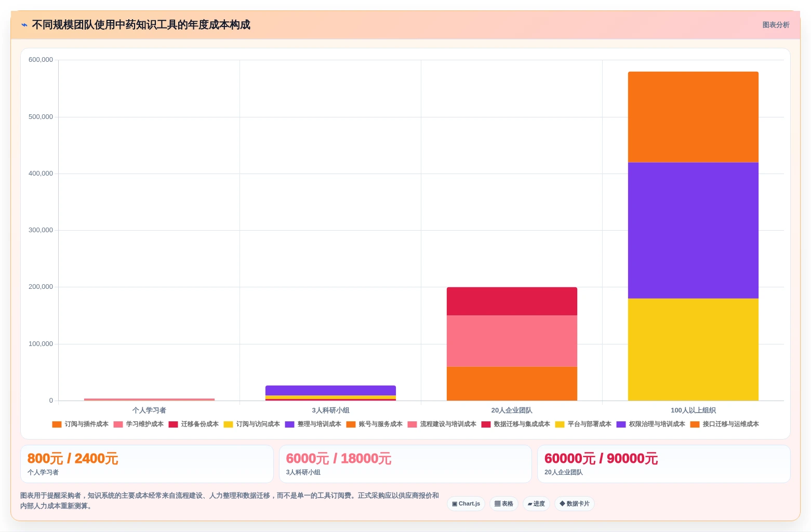Image resolution: width=811 pixels, height=532 pixels.
Task: Click the chart title 不同规模团队使用中药知识工具的年度成本构成
Action: pyautogui.click(x=141, y=25)
